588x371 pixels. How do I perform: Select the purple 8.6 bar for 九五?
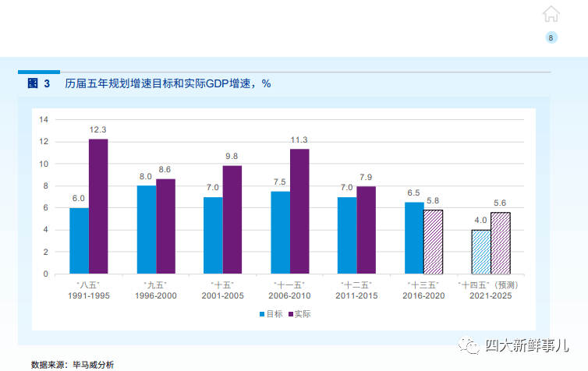(165, 227)
